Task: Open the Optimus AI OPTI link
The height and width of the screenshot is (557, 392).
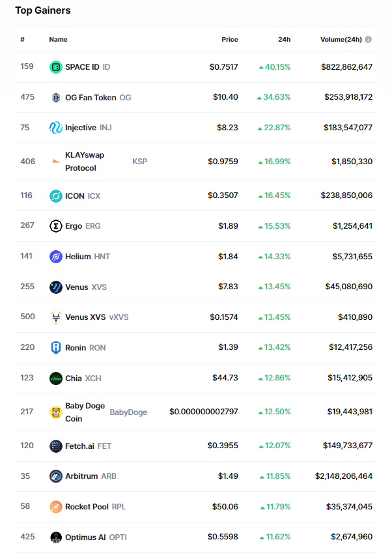Action: (86, 537)
